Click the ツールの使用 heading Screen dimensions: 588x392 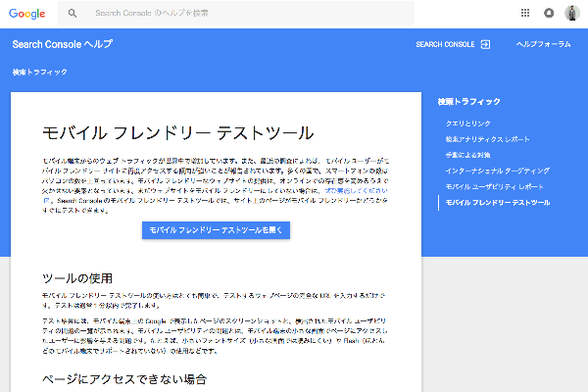pos(77,278)
